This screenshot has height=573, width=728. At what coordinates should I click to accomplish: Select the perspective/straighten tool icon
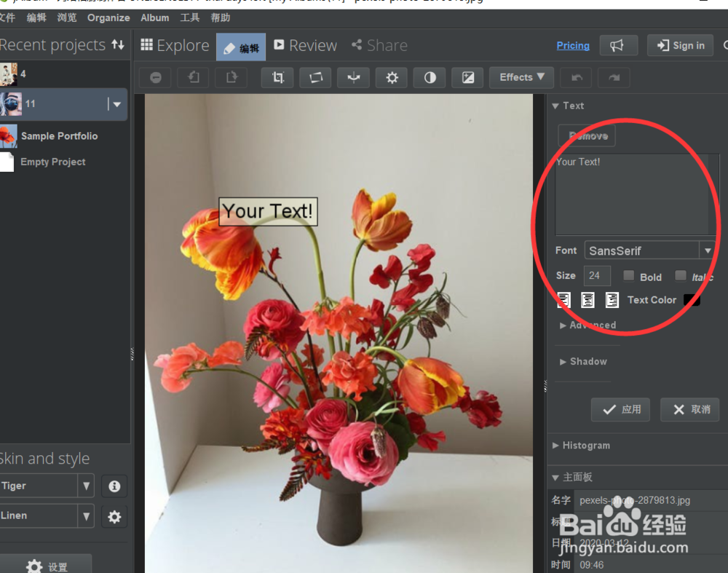click(316, 78)
